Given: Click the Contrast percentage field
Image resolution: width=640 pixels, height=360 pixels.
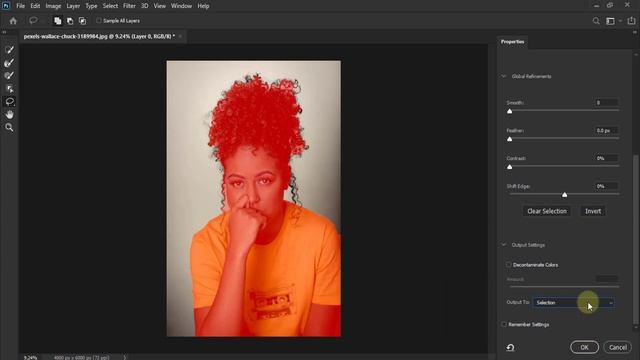Looking at the screenshot, I should click(x=607, y=158).
